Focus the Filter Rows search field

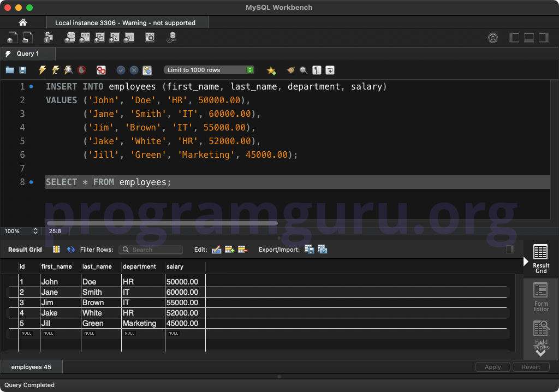(151, 250)
